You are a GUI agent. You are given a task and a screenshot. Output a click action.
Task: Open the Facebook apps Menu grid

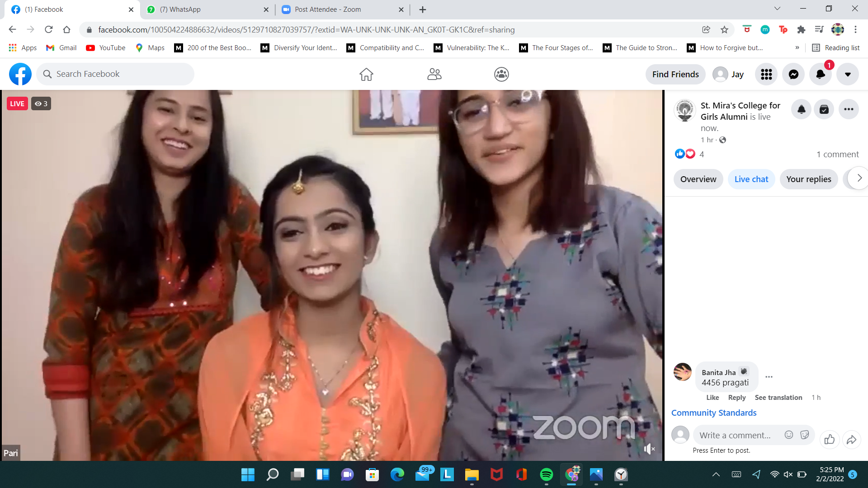tap(766, 74)
